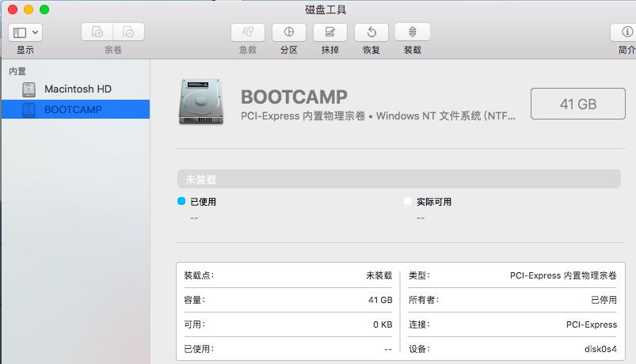Click the Erase (抹掉) toolbar button

[x=330, y=32]
